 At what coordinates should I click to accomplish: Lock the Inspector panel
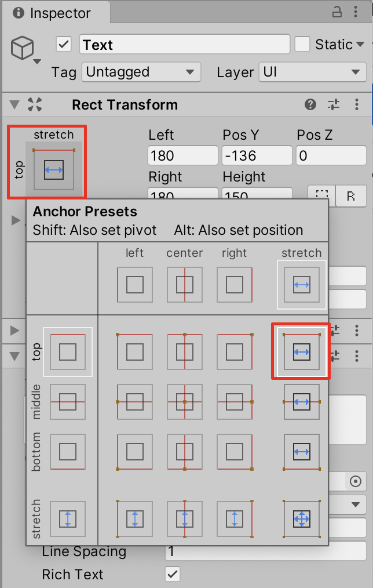(337, 12)
